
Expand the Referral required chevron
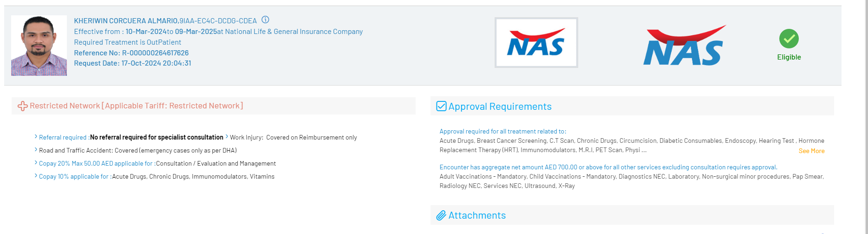pos(36,137)
